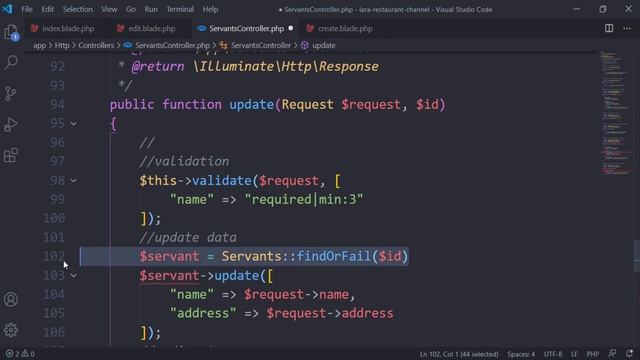Change file encoding UTF-8

pos(553,354)
